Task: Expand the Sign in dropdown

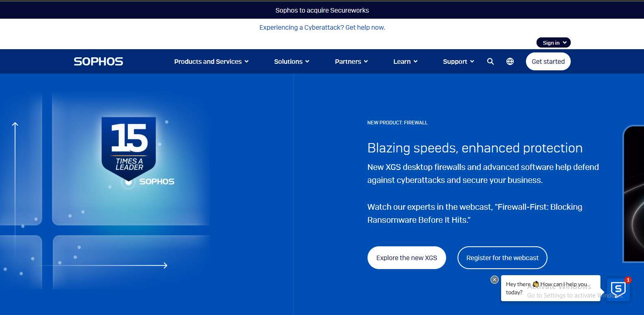Action: [x=554, y=43]
